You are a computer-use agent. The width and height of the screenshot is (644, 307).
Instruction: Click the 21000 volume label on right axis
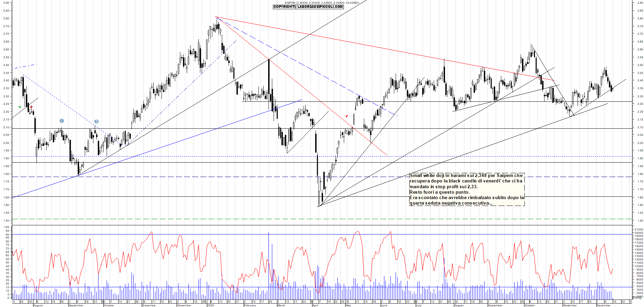pyautogui.click(x=639, y=230)
